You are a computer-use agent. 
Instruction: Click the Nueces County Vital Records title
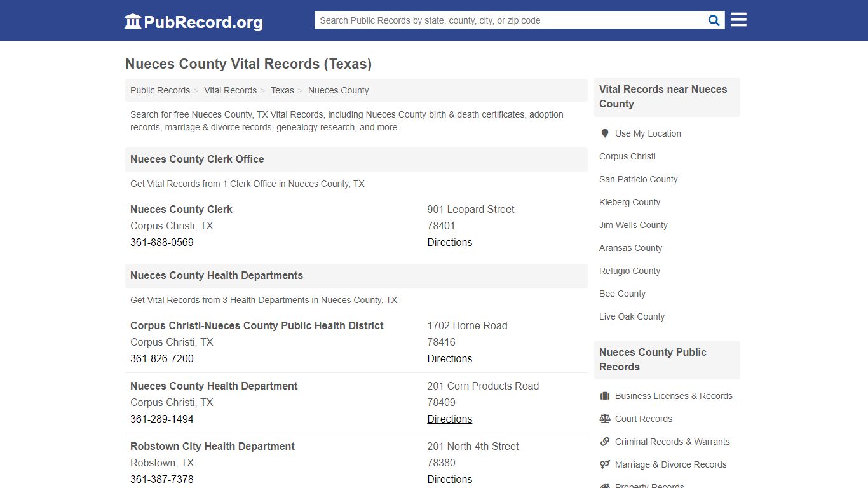(248, 64)
